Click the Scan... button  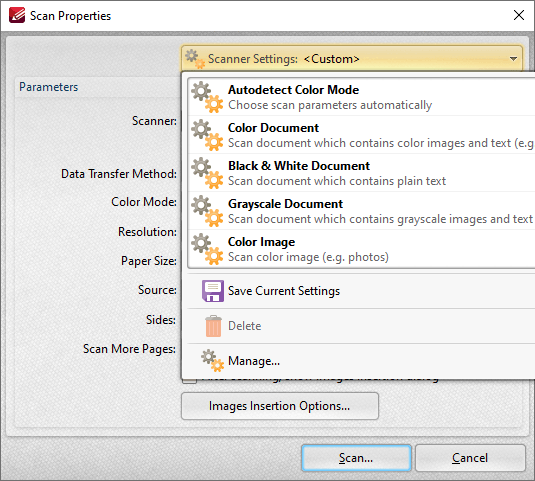[356, 458]
